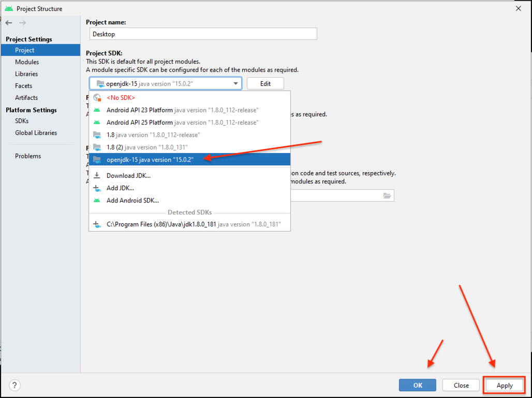Click the Edit button beside SDK
Image resolution: width=532 pixels, height=398 pixels.
tap(265, 84)
